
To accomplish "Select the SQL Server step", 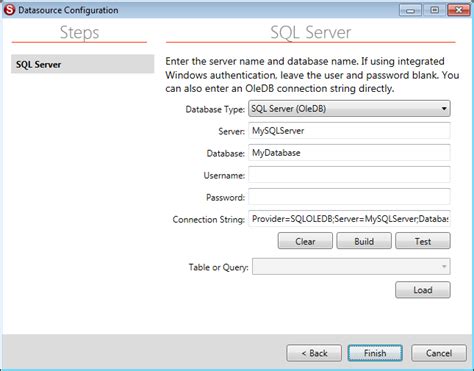I will click(x=82, y=64).
